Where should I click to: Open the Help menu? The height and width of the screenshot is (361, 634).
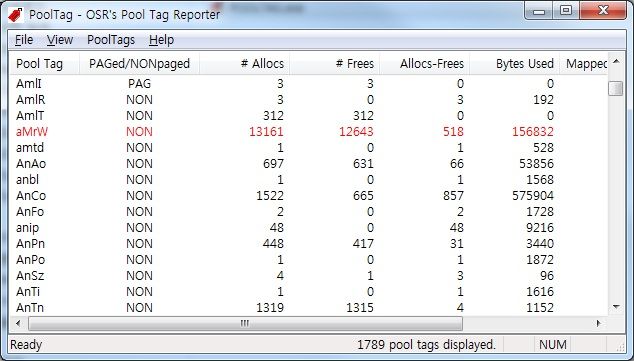(161, 40)
